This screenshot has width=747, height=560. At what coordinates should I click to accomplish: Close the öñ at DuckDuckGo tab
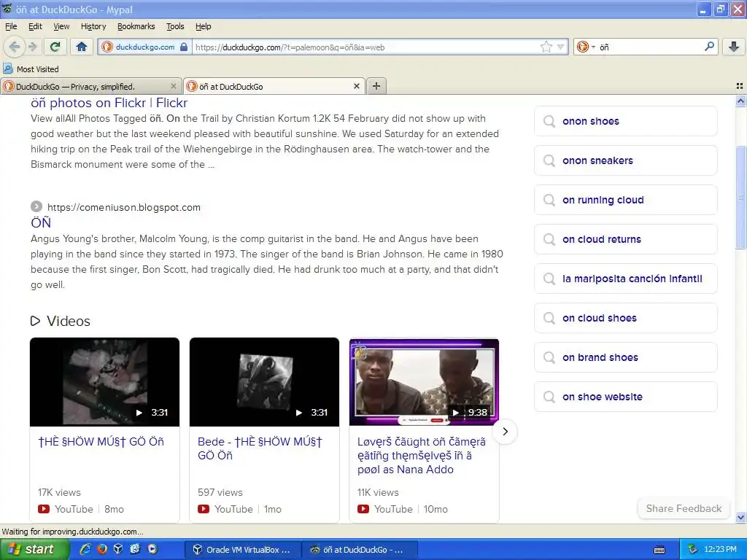coord(356,86)
